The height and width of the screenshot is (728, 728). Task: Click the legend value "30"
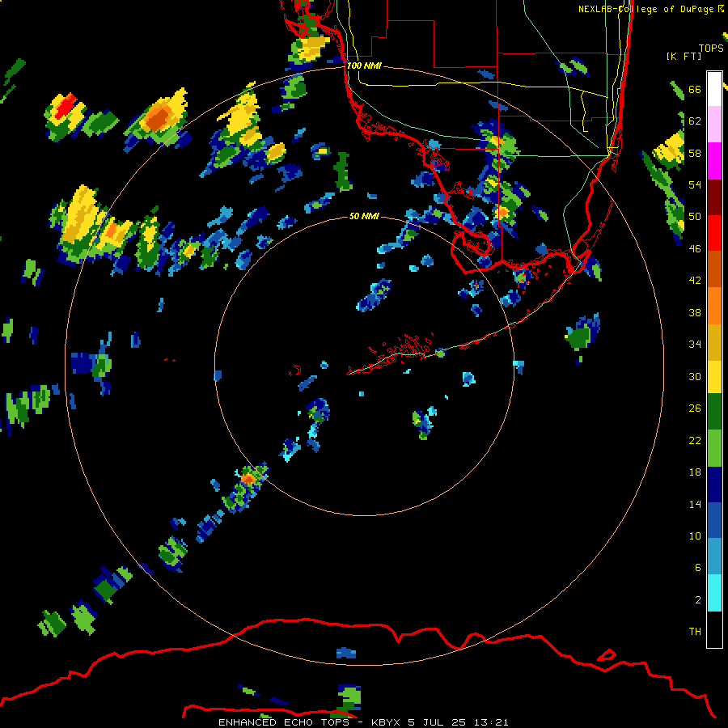(x=695, y=376)
